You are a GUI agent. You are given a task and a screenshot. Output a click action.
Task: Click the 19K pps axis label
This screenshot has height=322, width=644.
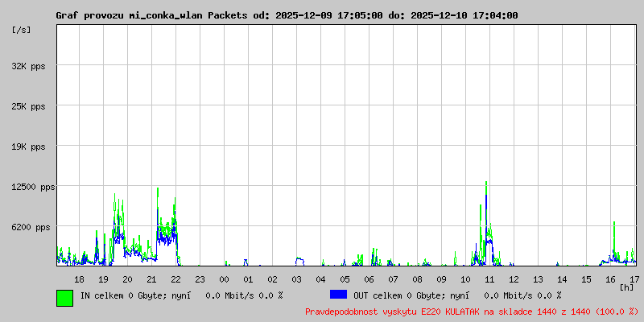pyautogui.click(x=28, y=147)
